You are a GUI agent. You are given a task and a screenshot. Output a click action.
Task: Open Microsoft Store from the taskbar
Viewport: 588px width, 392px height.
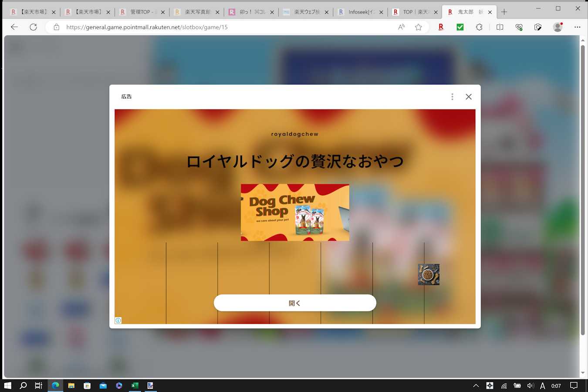[x=87, y=385]
